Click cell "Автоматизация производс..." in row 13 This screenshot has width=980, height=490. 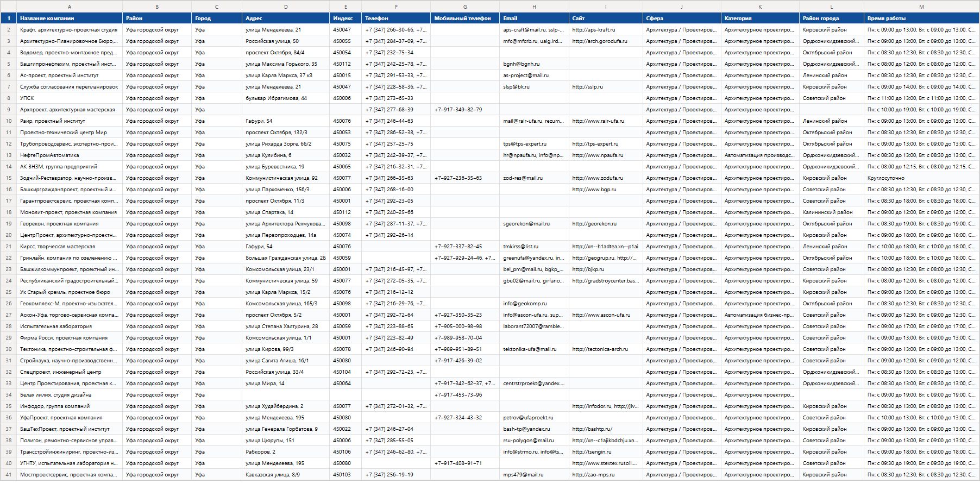point(760,155)
